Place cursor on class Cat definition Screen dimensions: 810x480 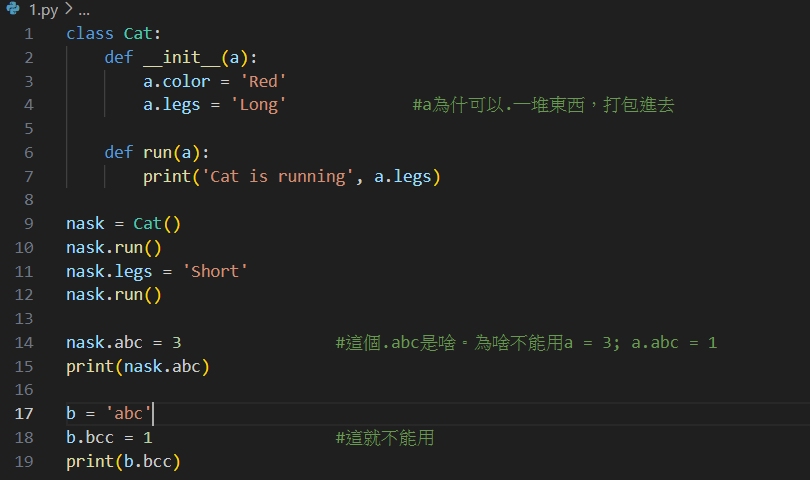pos(114,34)
